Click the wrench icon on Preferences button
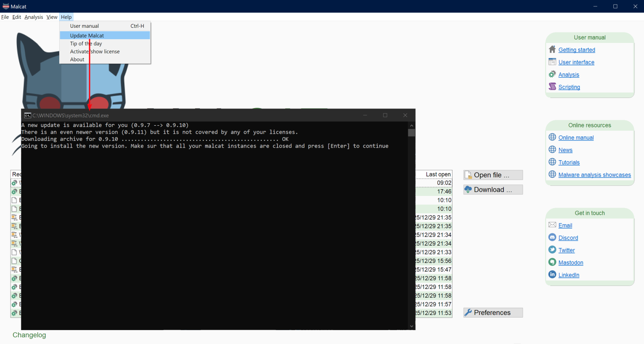The width and height of the screenshot is (644, 344). point(468,312)
